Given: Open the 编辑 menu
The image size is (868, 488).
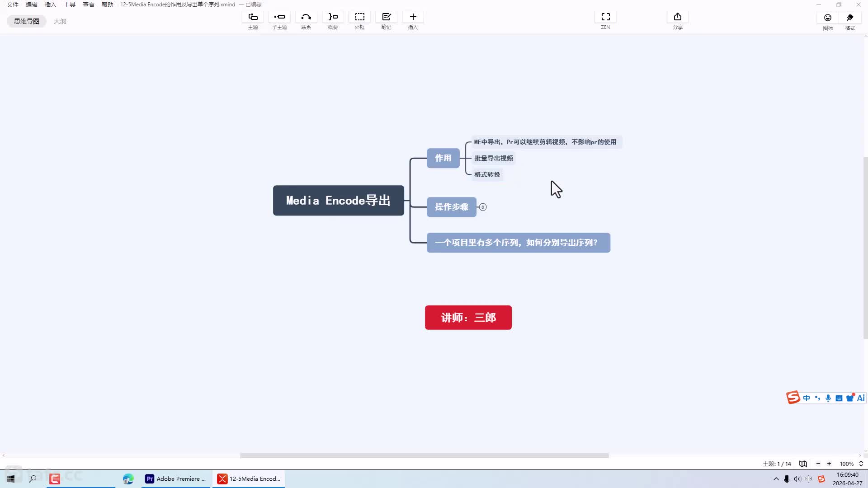Looking at the screenshot, I should 32,5.
